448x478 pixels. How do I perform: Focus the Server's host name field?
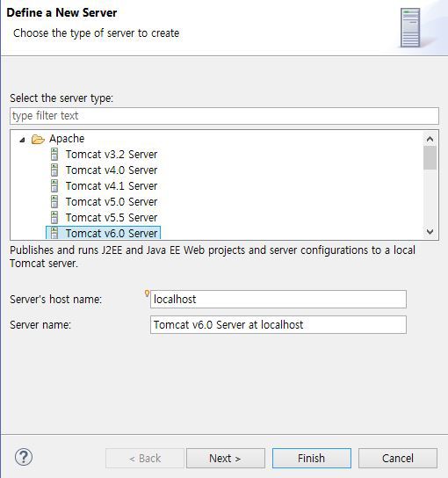[278, 299]
